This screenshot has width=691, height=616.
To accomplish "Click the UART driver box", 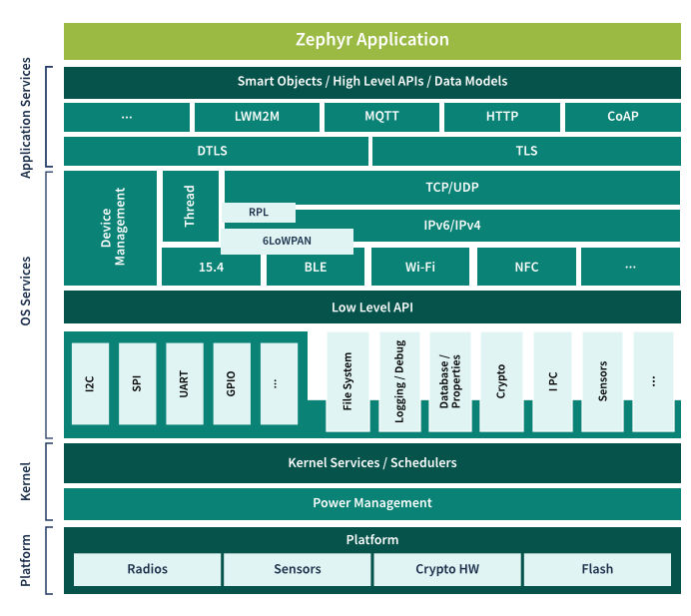I will pyautogui.click(x=185, y=383).
